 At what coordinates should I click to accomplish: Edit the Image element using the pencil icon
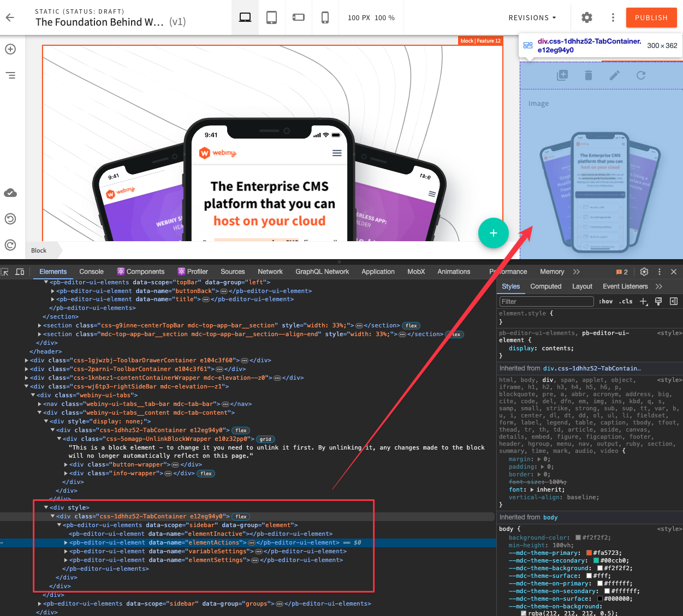pyautogui.click(x=614, y=75)
